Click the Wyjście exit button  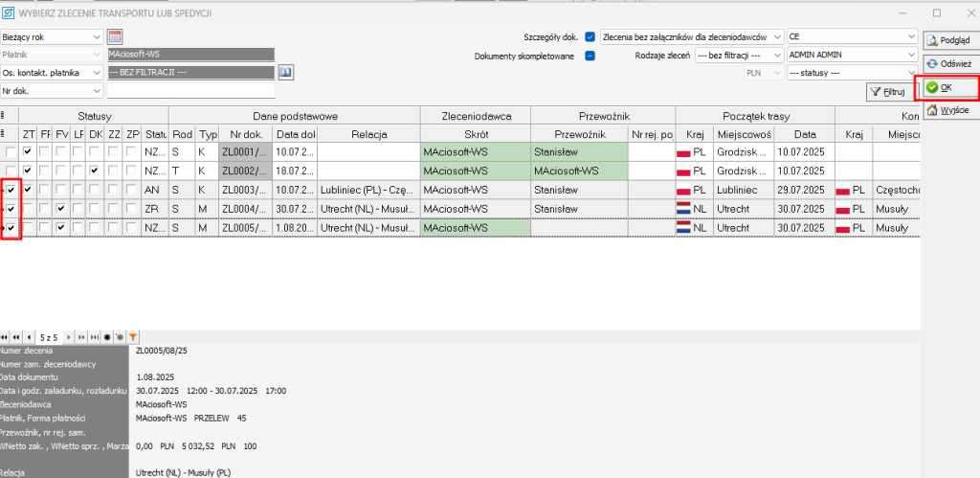tap(947, 110)
